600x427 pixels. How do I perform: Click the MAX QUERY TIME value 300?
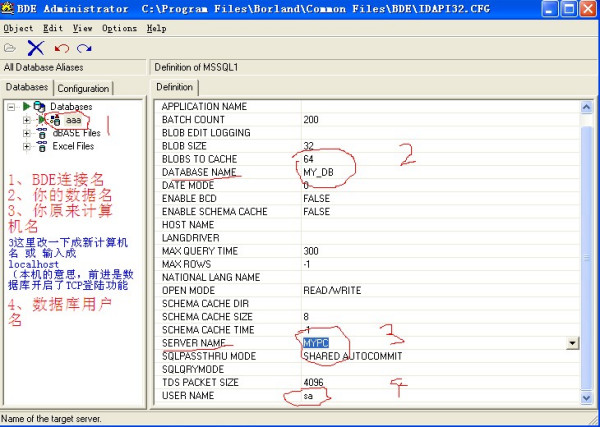(x=311, y=251)
